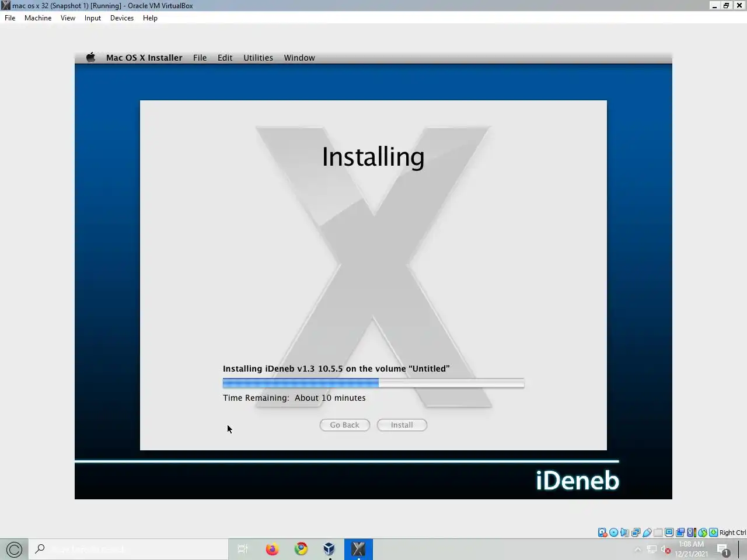The width and height of the screenshot is (747, 560).
Task: Open the installer's Window menu
Action: (299, 58)
